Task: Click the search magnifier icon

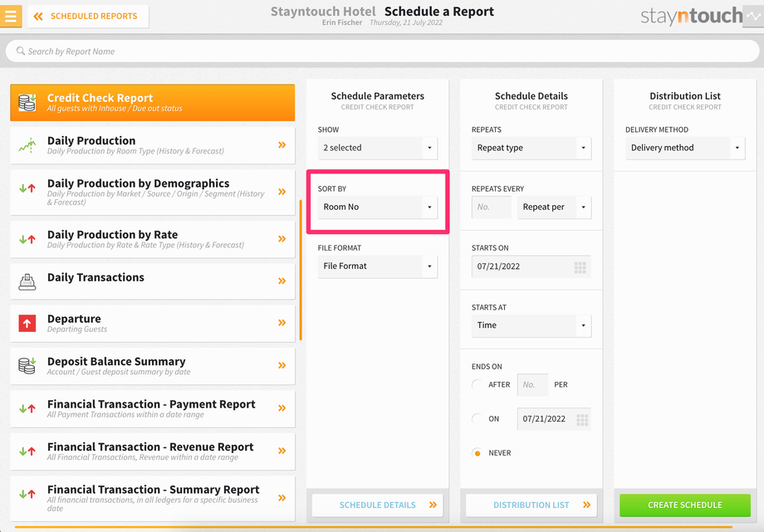Action: pos(21,51)
